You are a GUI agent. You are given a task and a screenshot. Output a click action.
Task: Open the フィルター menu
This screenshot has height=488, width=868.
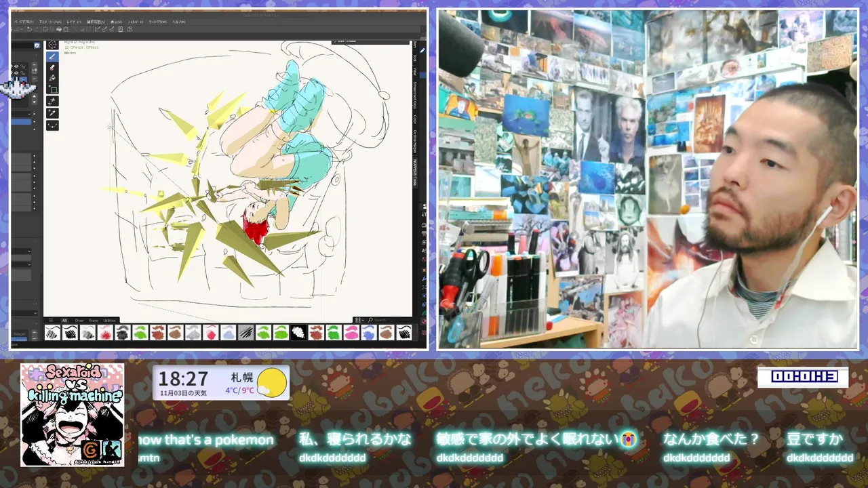tap(135, 22)
